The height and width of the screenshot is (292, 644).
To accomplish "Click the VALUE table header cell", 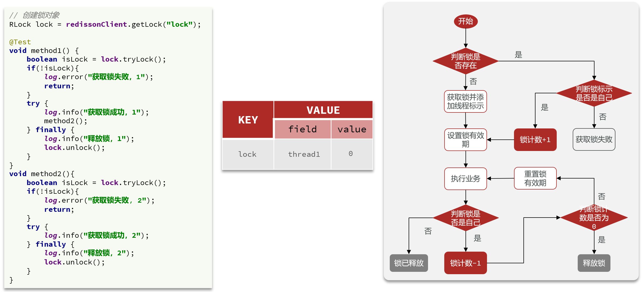I will (323, 110).
